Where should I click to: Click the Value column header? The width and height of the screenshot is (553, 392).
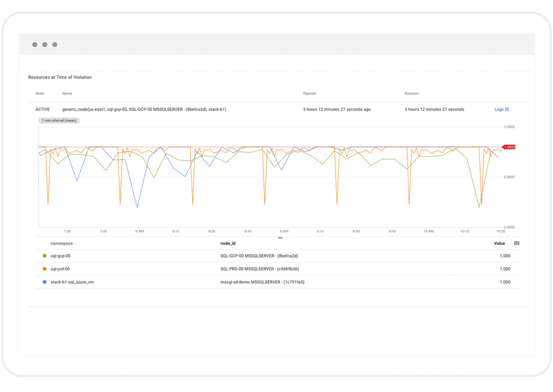point(498,243)
